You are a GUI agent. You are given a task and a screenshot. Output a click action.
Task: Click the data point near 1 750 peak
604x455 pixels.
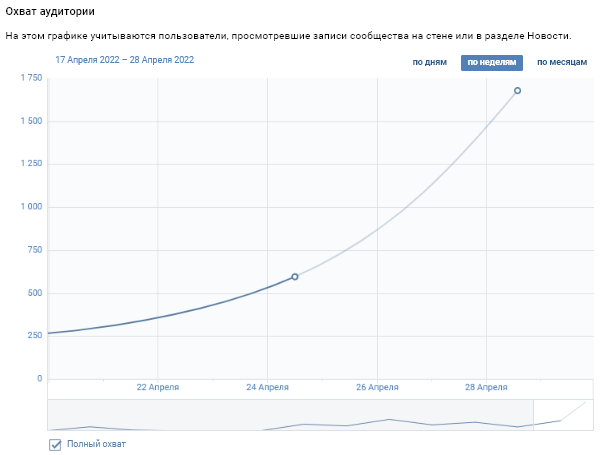[x=517, y=91]
